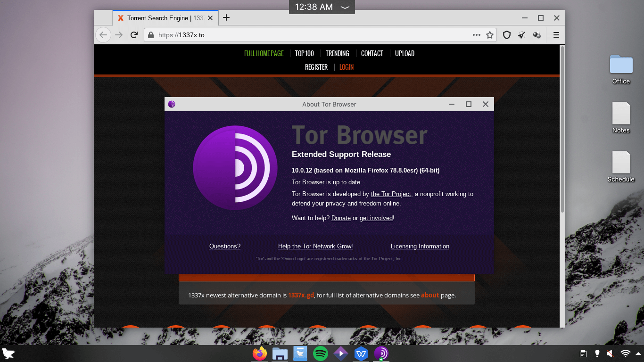Screen dimensions: 644x362
Task: Open the purple media player taskbar icon
Action: click(x=341, y=353)
